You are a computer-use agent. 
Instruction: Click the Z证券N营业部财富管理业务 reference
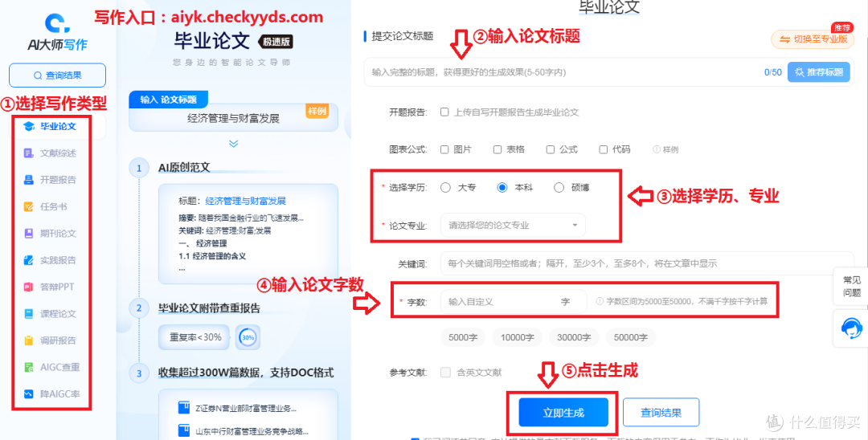click(246, 409)
